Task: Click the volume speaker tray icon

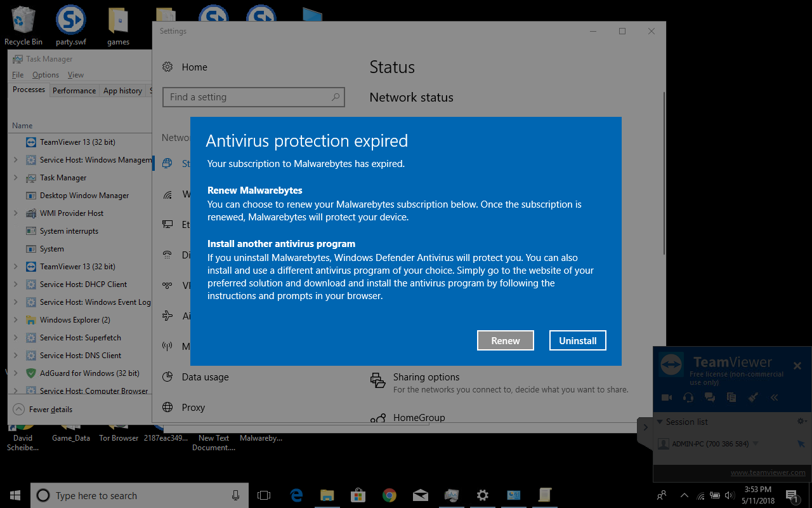Action: click(x=728, y=495)
